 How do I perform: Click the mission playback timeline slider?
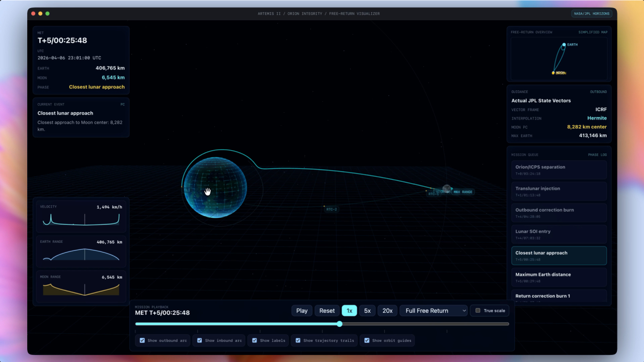click(339, 324)
